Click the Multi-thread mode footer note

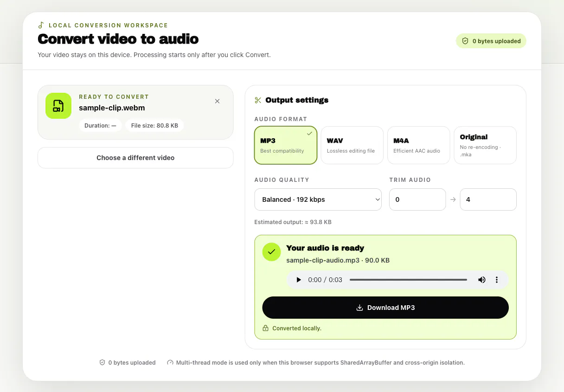[320, 362]
